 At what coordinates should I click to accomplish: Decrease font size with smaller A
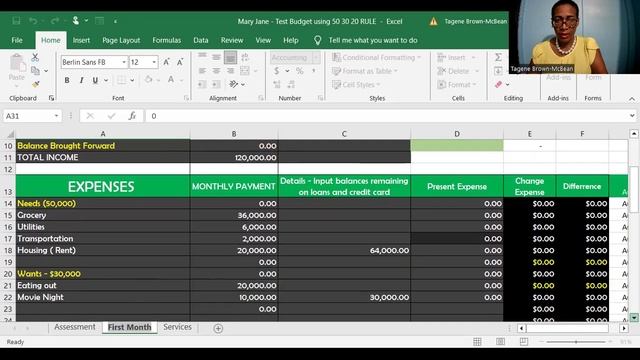(x=180, y=62)
